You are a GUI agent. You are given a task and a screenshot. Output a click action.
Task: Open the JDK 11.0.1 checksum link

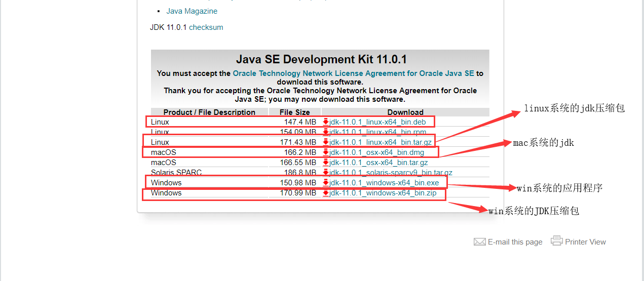pos(206,27)
